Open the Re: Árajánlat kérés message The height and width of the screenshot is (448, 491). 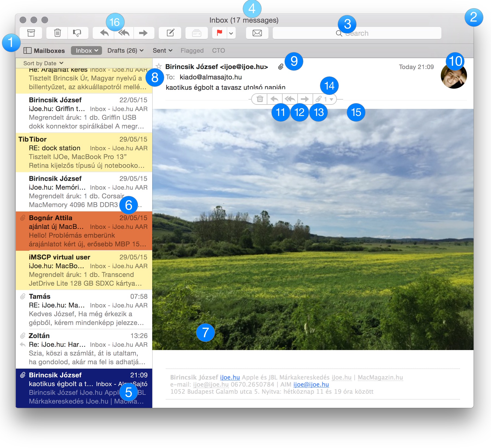(84, 81)
